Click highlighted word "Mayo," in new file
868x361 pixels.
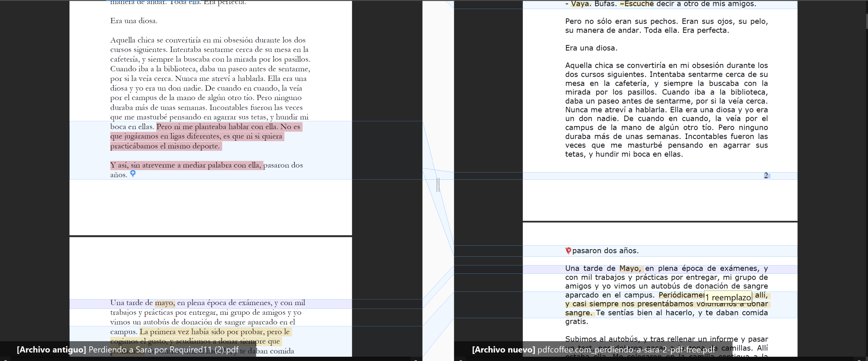631,269
